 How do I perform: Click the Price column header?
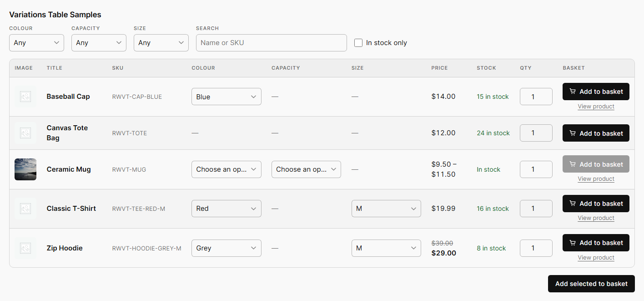440,68
